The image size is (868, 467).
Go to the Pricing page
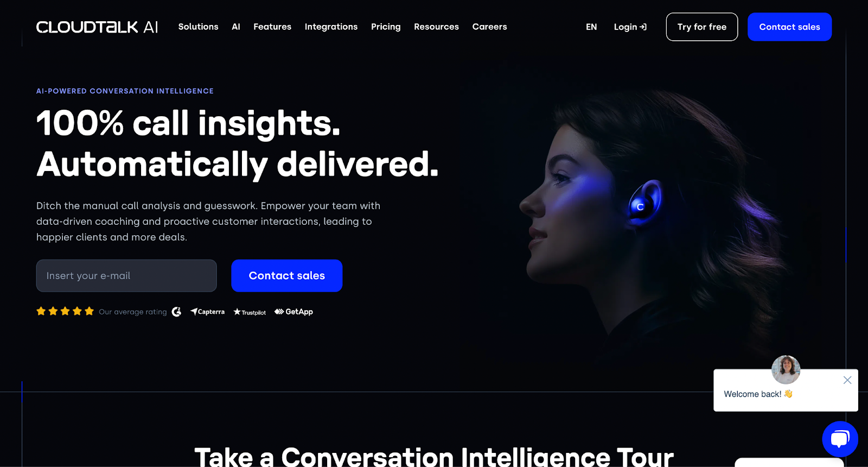tap(386, 27)
